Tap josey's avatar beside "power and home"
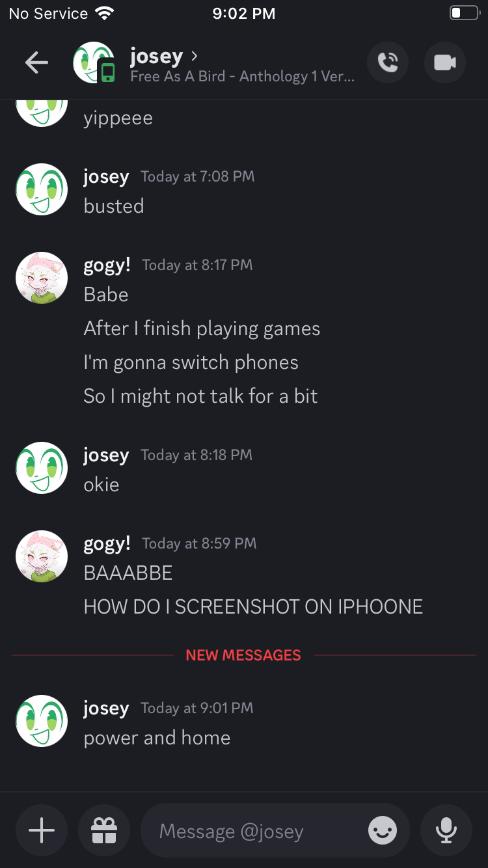This screenshot has height=868, width=488. [x=42, y=721]
